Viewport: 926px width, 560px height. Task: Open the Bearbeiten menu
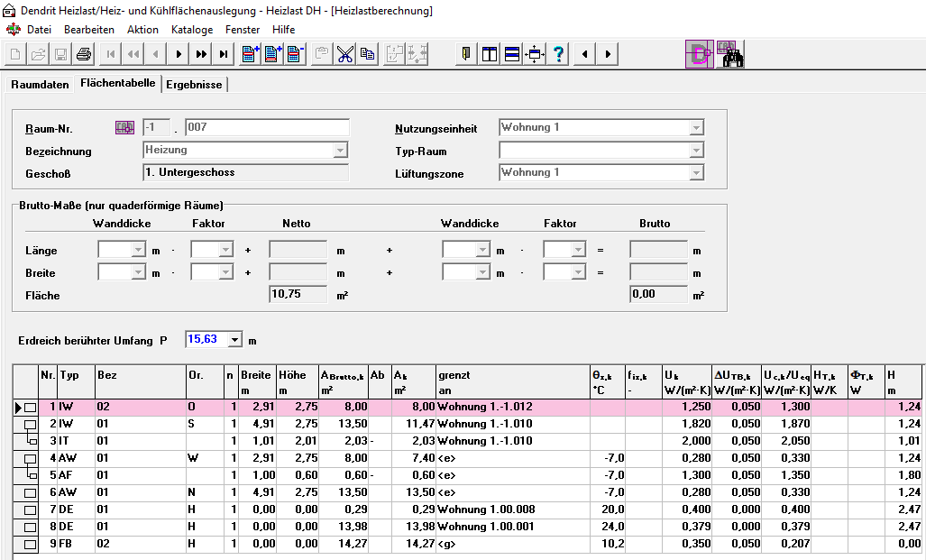tap(89, 30)
